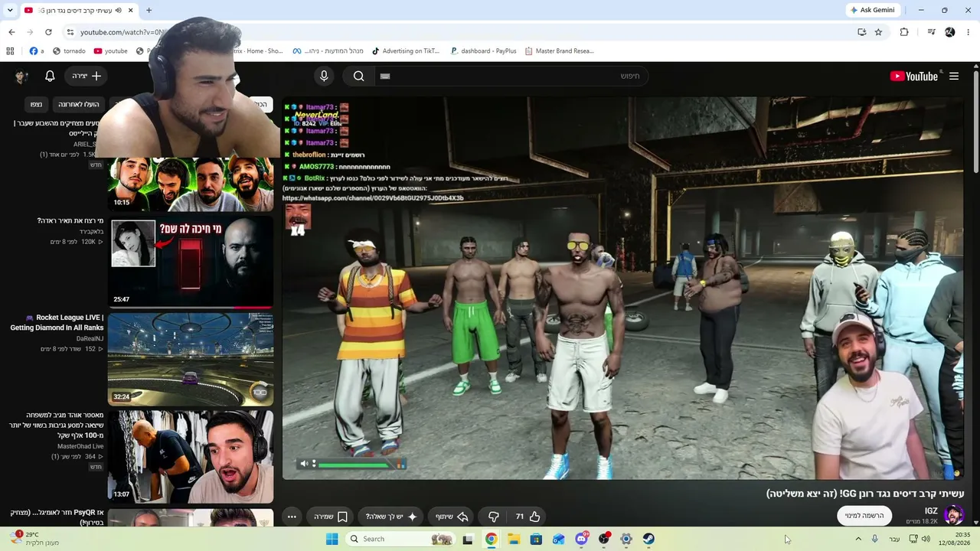Close the YouTube browser tab
This screenshot has height=551, width=980.
click(130, 10)
